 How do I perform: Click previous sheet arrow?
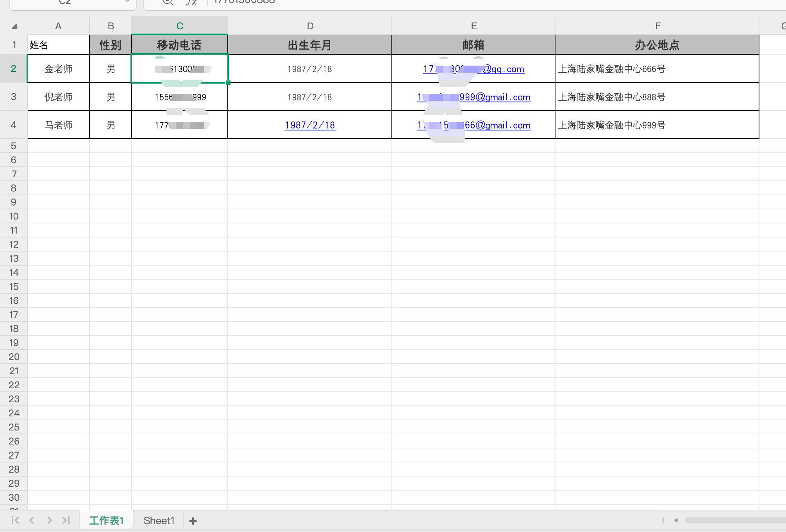pyautogui.click(x=32, y=520)
